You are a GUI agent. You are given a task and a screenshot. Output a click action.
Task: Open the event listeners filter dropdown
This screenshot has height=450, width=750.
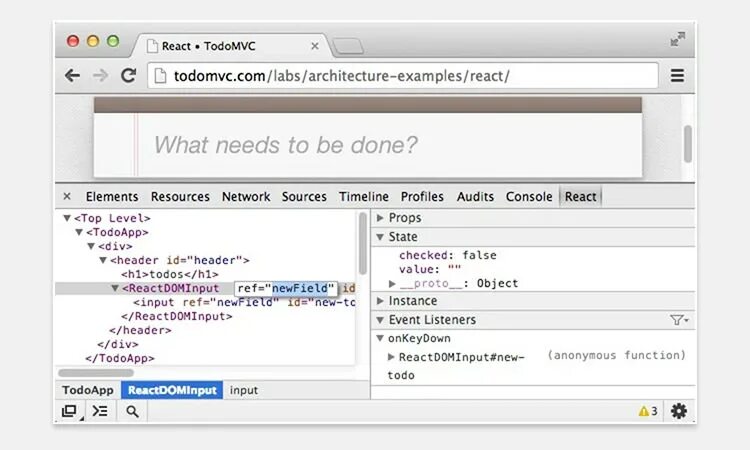[679, 320]
